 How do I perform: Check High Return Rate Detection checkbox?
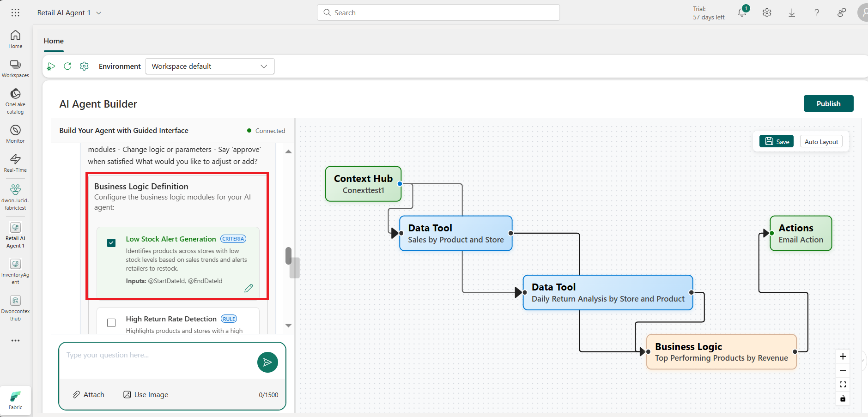[x=111, y=323]
